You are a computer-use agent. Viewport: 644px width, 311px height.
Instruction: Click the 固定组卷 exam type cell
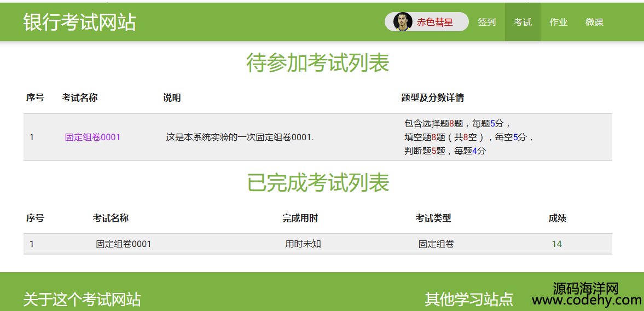[x=436, y=244]
